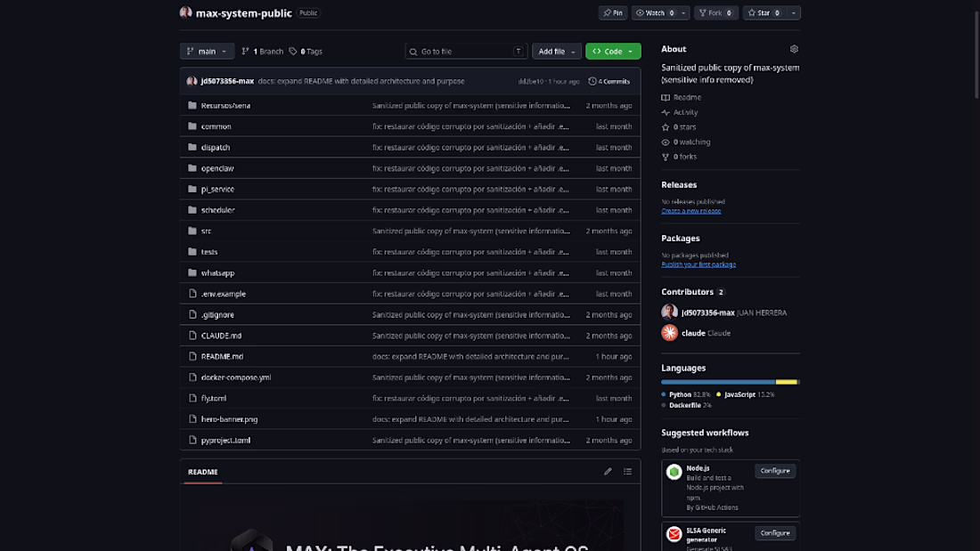Click Publish your first package link
The height and width of the screenshot is (551, 980).
point(698,264)
